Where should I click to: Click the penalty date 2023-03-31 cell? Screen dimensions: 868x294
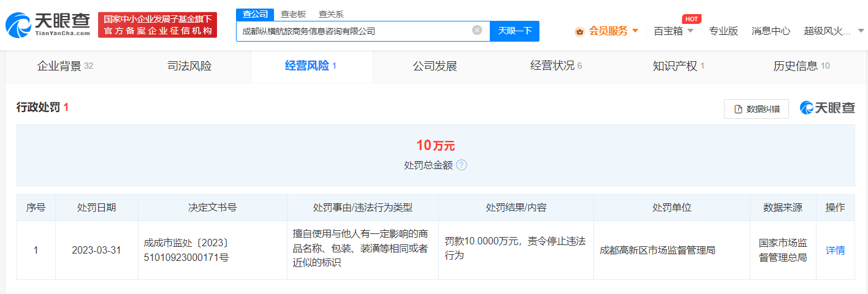click(x=97, y=250)
